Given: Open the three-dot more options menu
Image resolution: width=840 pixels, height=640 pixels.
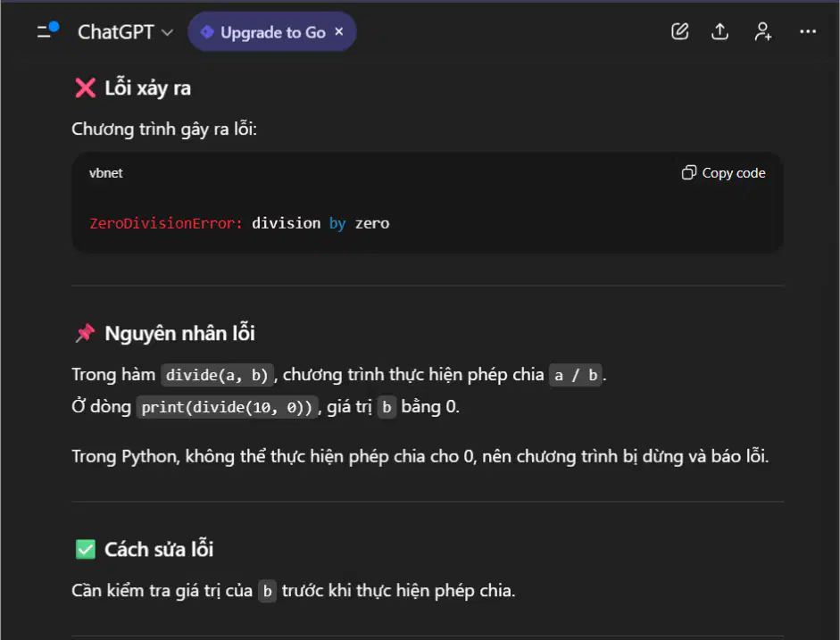Looking at the screenshot, I should point(807,31).
